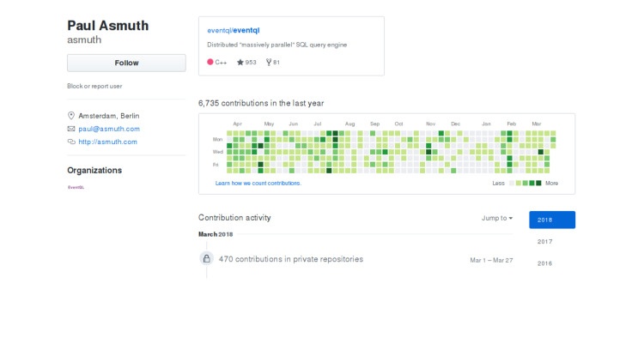Switch to the 2017 year tab

point(544,242)
